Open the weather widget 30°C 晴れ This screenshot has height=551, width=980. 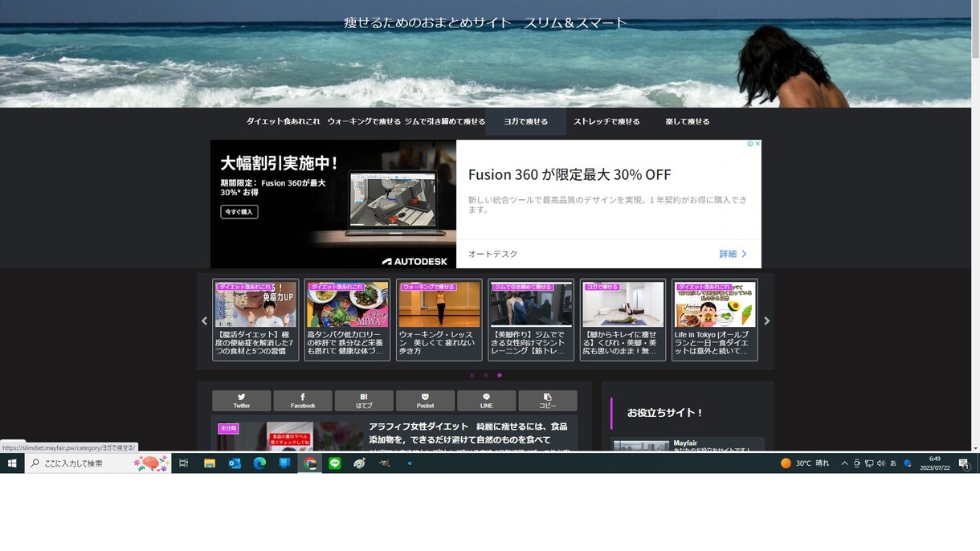[x=805, y=463]
